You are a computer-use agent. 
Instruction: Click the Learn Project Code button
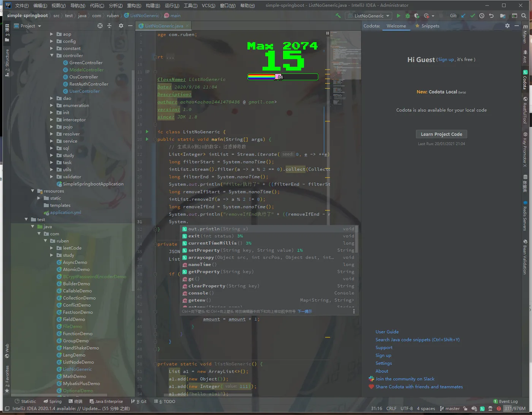(x=441, y=134)
